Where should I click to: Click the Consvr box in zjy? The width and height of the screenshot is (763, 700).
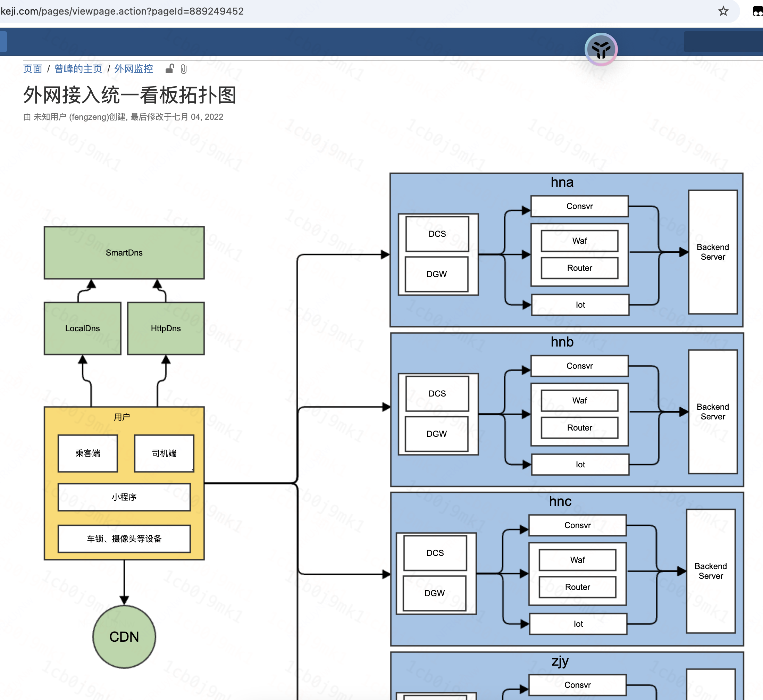coord(577,685)
